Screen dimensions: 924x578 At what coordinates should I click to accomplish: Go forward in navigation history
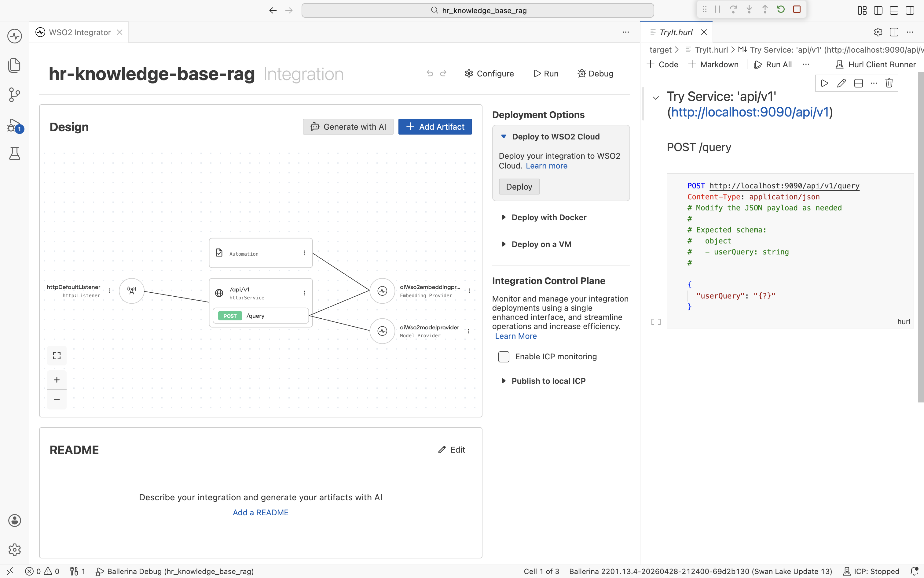(289, 10)
